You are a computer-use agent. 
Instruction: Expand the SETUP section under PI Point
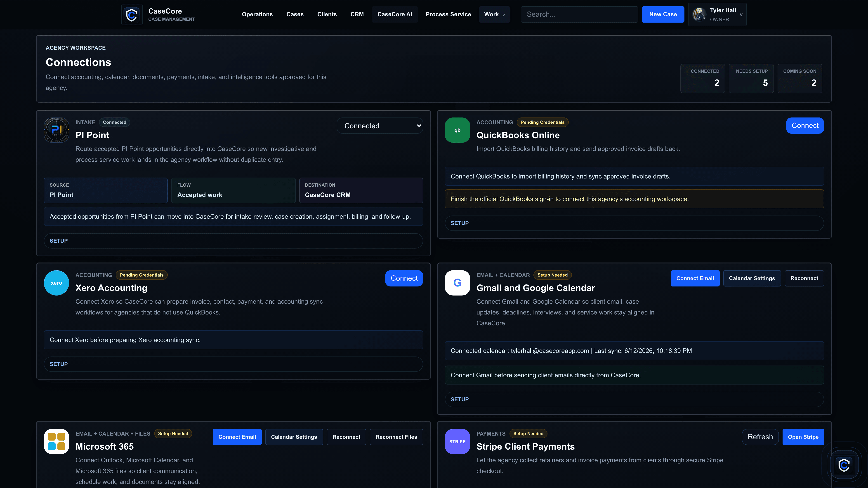click(233, 241)
